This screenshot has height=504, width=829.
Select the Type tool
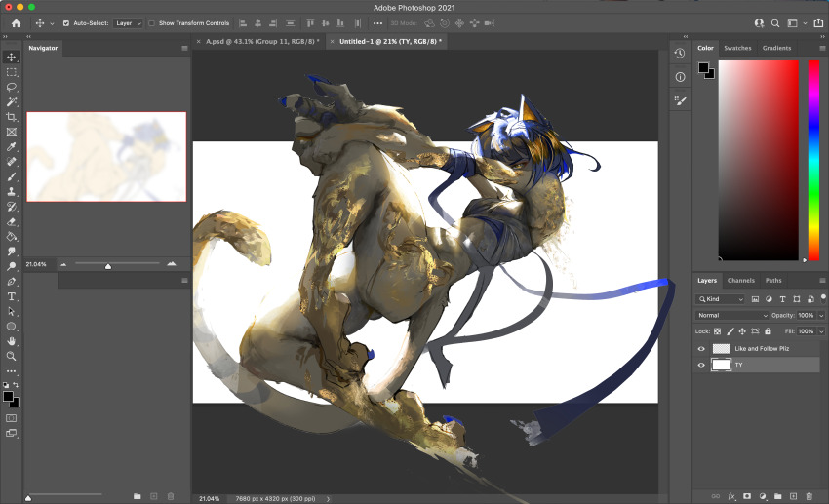click(x=12, y=295)
